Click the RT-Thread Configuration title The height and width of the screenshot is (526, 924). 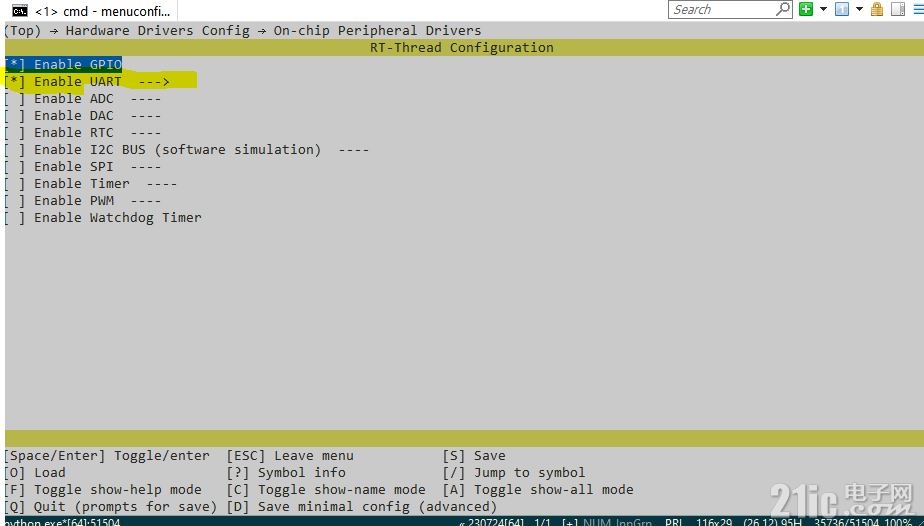pyautogui.click(x=461, y=48)
